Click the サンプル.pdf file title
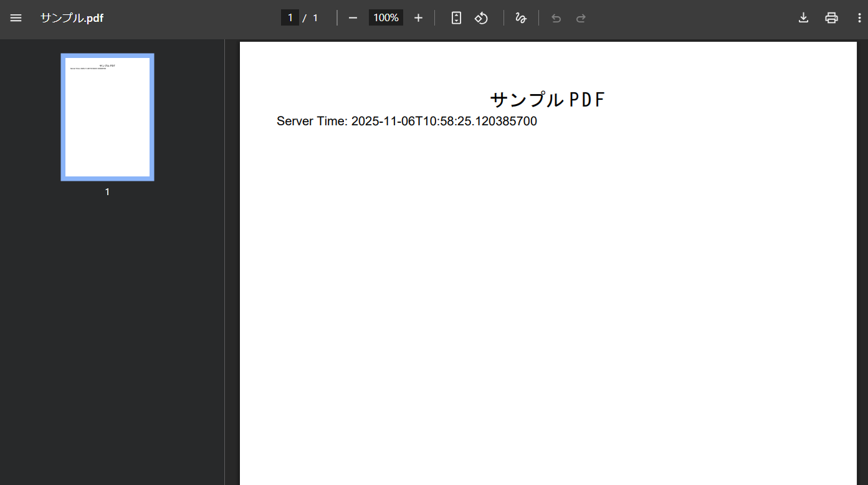 tap(72, 18)
